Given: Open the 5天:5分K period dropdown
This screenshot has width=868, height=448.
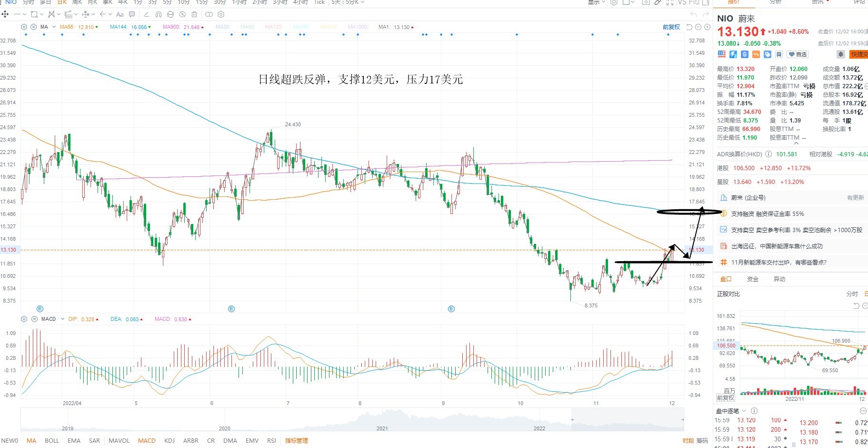Looking at the screenshot, I should 348,2.
